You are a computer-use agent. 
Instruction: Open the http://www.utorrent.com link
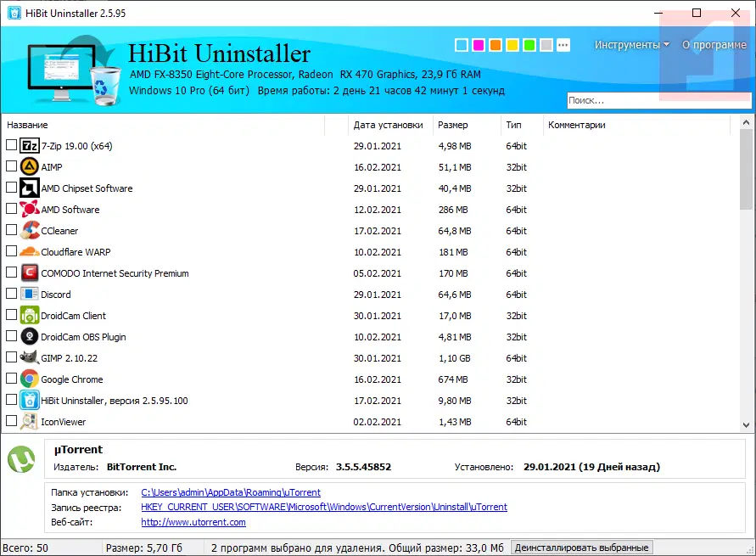pyautogui.click(x=193, y=522)
